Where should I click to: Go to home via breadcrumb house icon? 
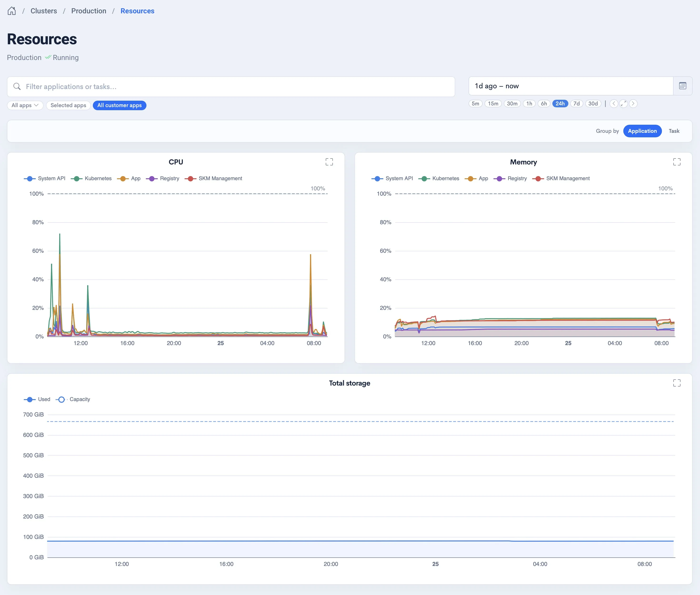tap(11, 11)
